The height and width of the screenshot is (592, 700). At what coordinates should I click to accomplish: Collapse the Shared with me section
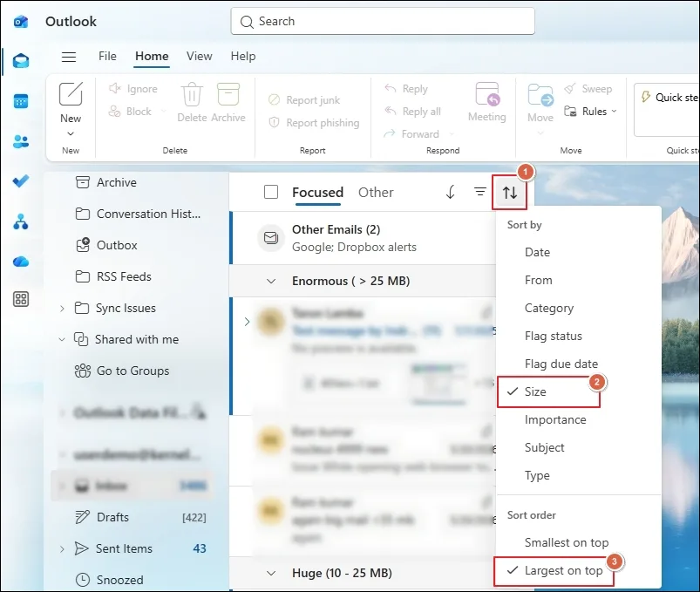[62, 340]
